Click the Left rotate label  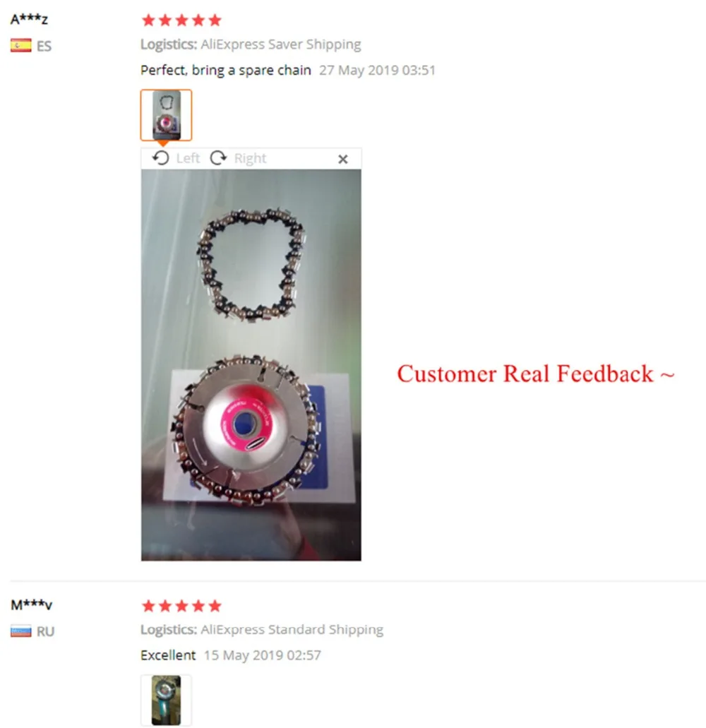(x=188, y=158)
